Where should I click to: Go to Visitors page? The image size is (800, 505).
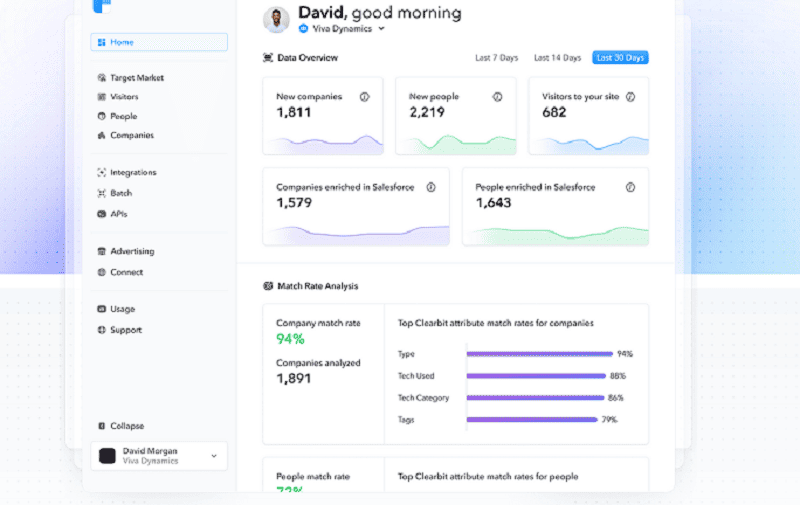[124, 96]
